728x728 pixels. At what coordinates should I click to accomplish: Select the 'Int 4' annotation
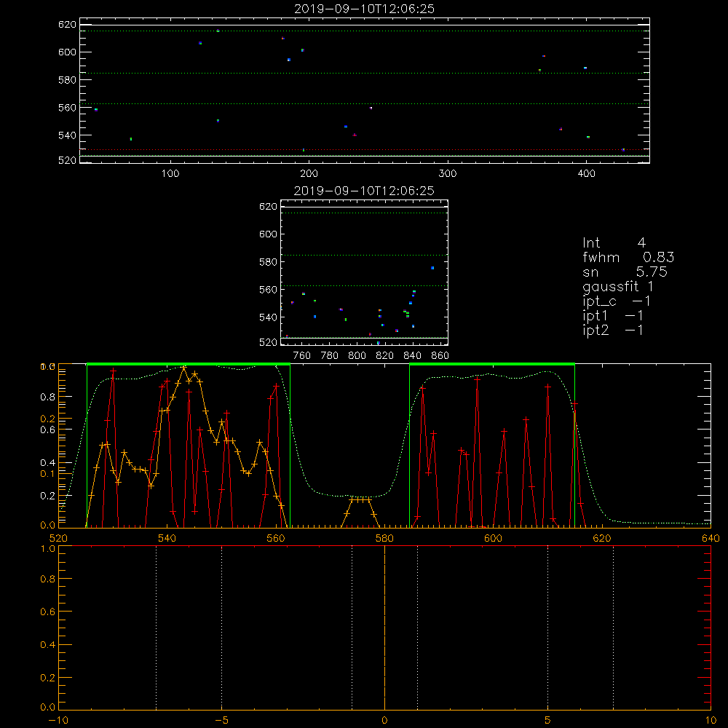614,243
